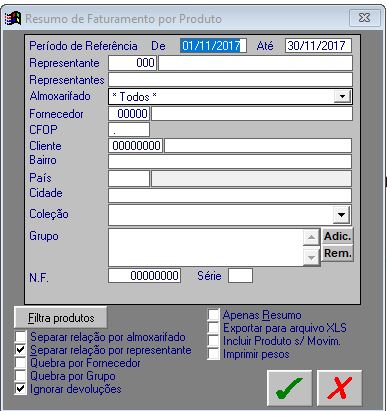Click the Coleção combo box field
Screen dimensions: 387x411
229,215
